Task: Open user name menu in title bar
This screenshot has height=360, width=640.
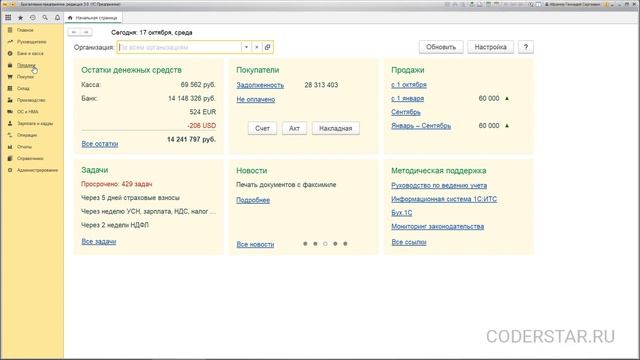Action: [573, 4]
